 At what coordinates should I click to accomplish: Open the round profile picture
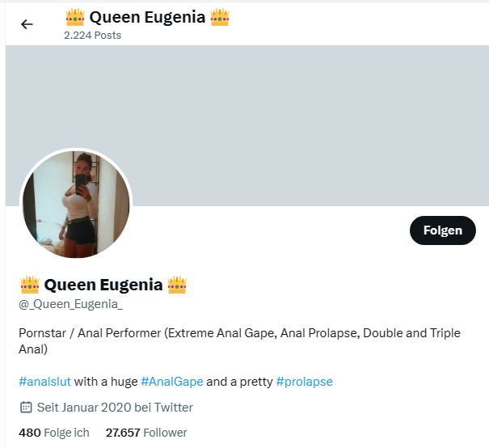[75, 204]
